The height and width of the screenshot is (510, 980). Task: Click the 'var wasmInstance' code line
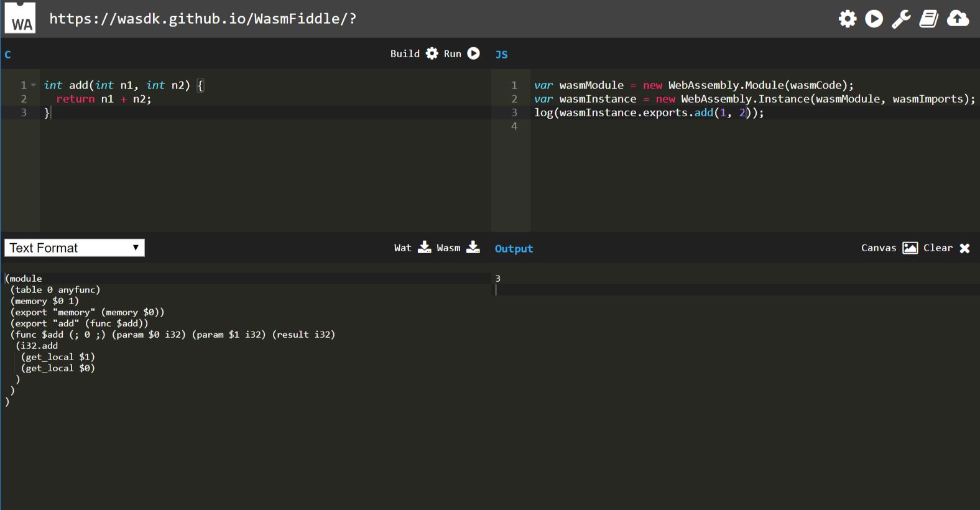pyautogui.click(x=755, y=99)
